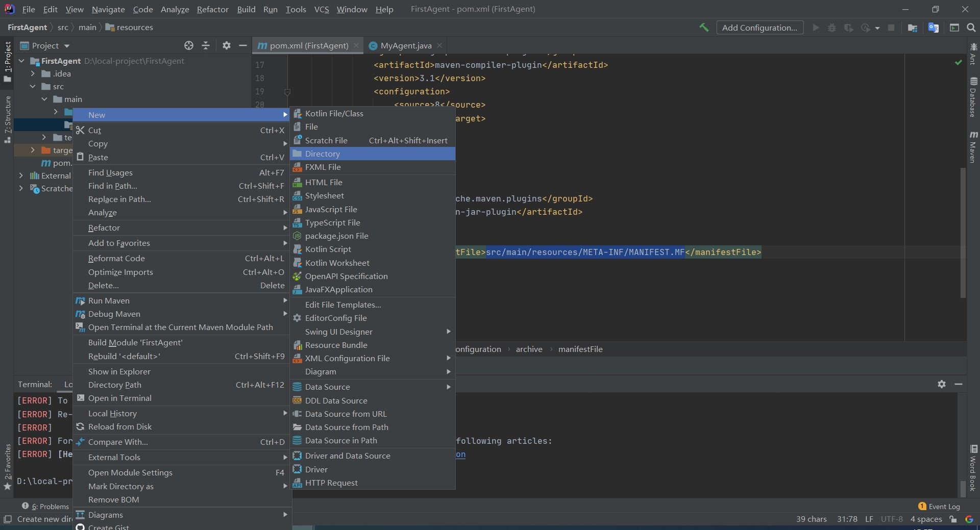Open the Database tool window
Viewport: 980px width, 530px height.
973,97
